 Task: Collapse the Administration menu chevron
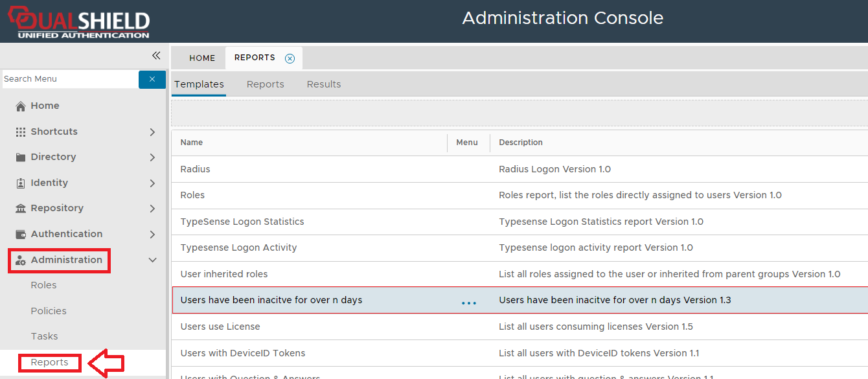click(x=153, y=260)
